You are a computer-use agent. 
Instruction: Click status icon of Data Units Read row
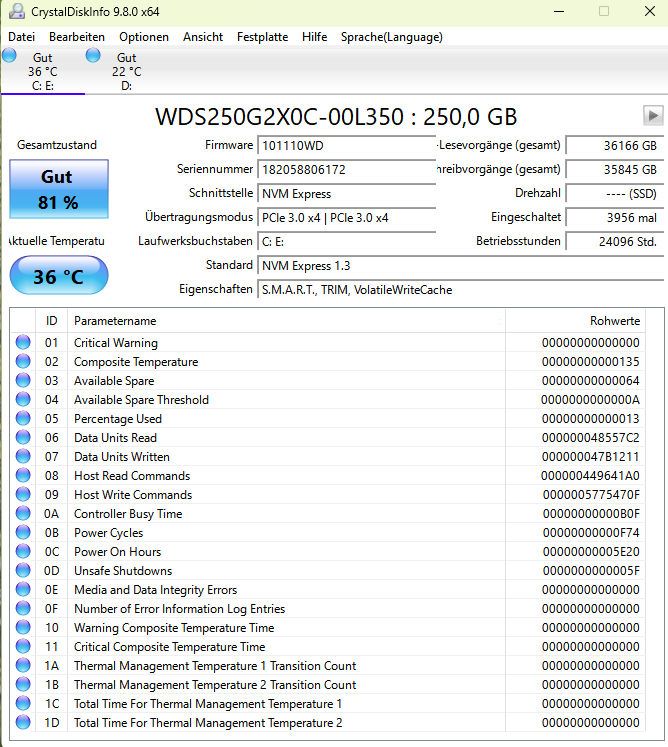23,437
